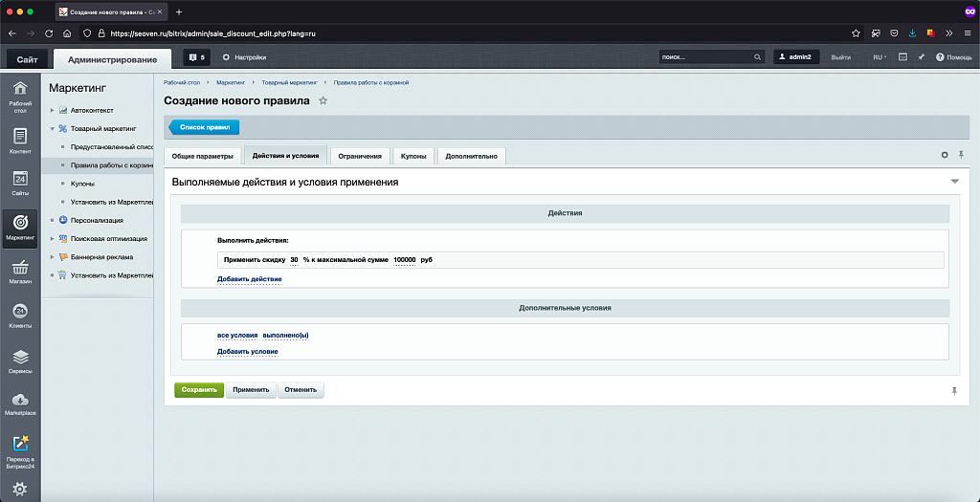980x502 pixels.
Task: Click the tab settings gear icon
Action: 945,155
